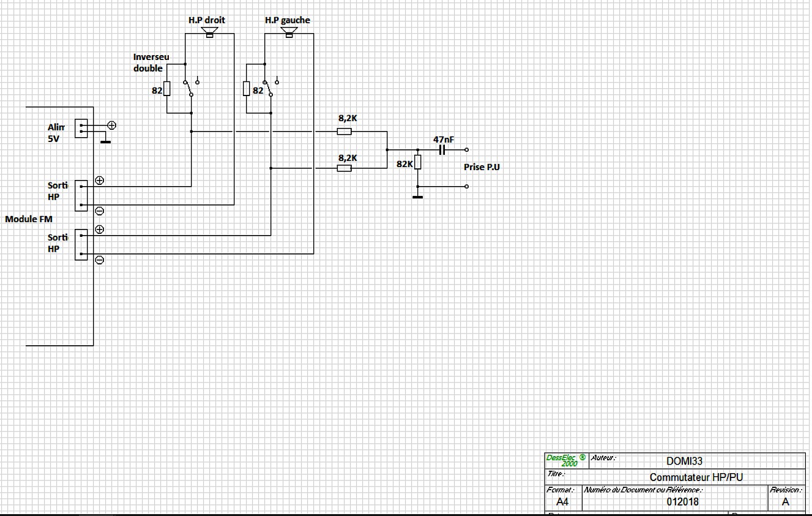Click the lower Prise P.U terminal circle

coord(467,187)
